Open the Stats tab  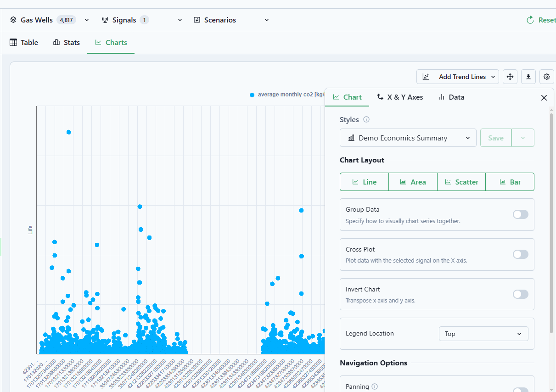67,42
